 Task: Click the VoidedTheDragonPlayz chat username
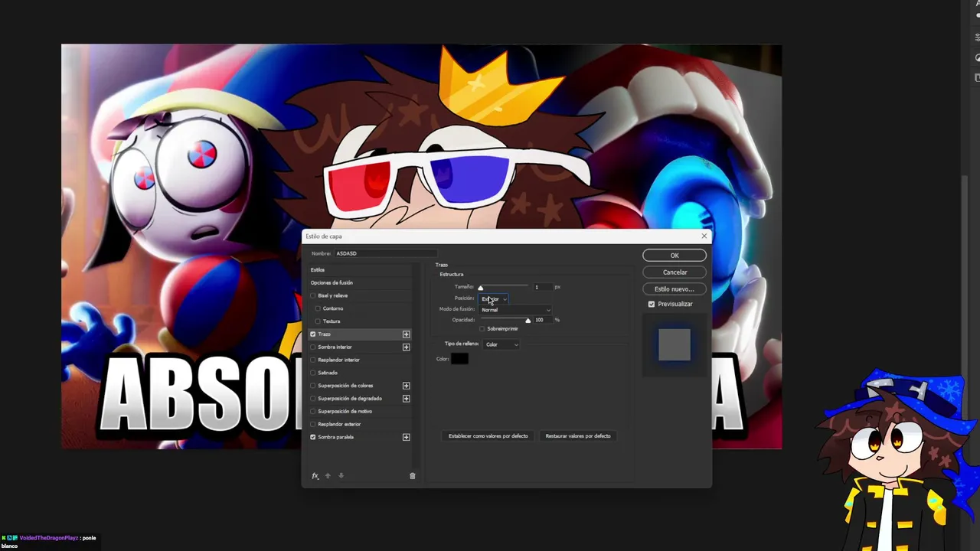(48, 538)
